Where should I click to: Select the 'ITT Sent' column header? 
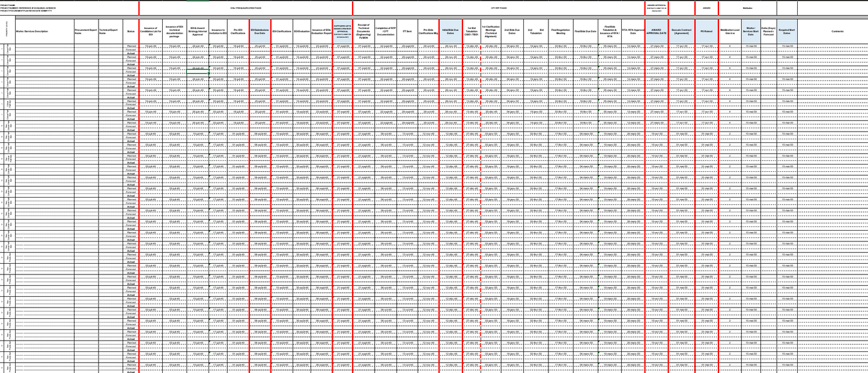(x=407, y=31)
